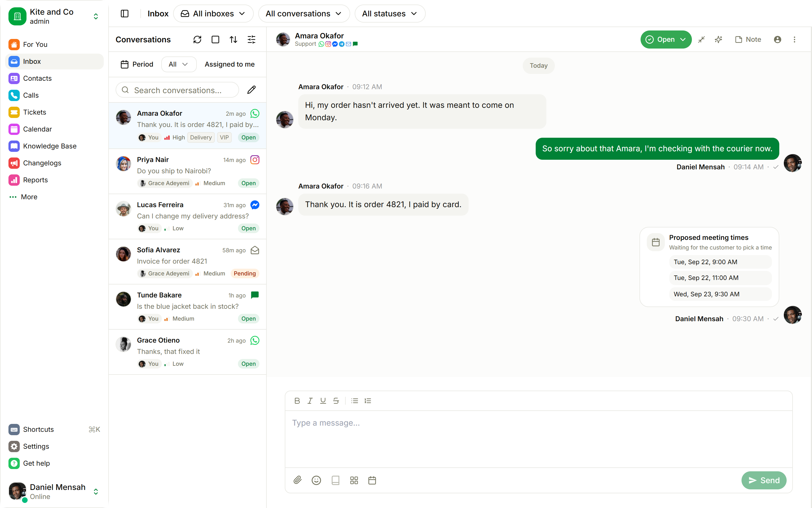
Task: Expand the All inboxes dropdown
Action: click(213, 14)
